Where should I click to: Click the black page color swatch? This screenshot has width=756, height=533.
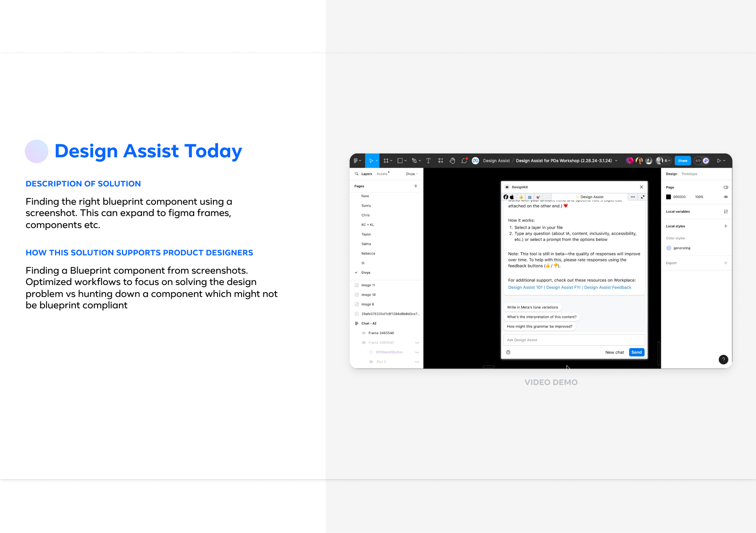coord(669,197)
